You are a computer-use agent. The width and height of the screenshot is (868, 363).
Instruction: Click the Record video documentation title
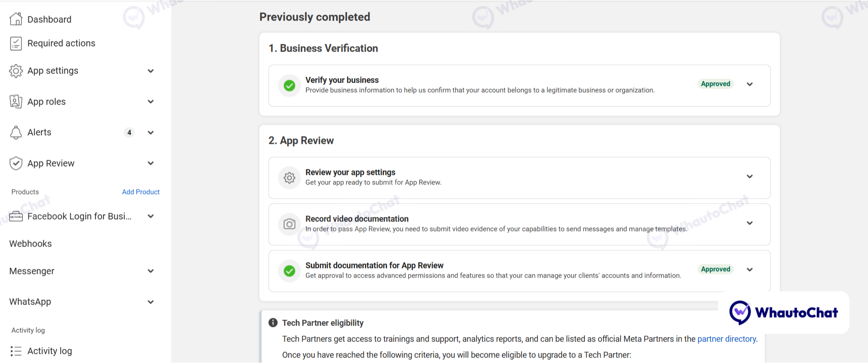(357, 219)
